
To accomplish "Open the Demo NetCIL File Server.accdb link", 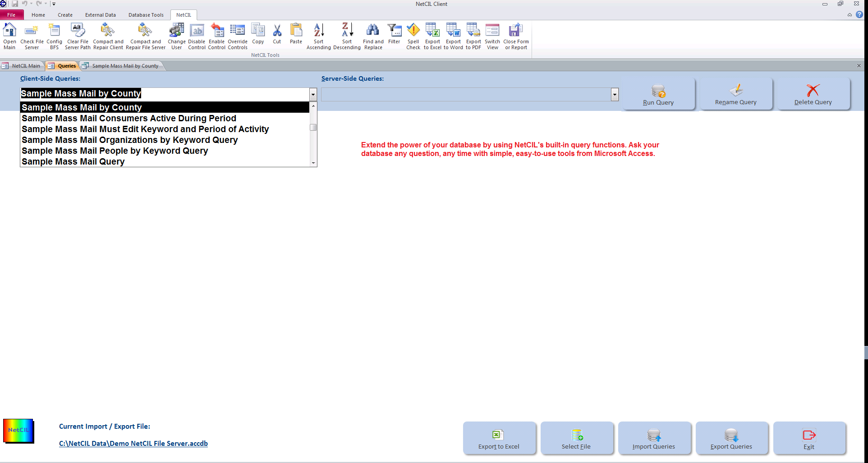I will point(133,443).
